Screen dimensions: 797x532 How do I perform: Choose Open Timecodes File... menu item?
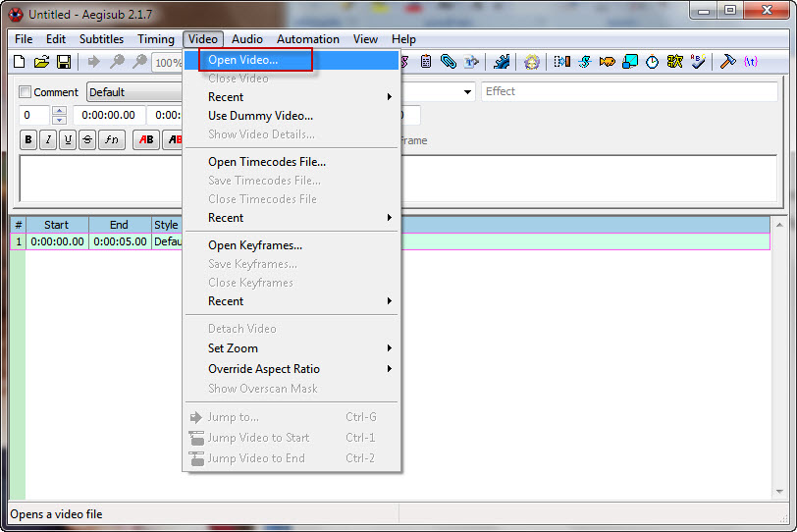click(x=292, y=162)
